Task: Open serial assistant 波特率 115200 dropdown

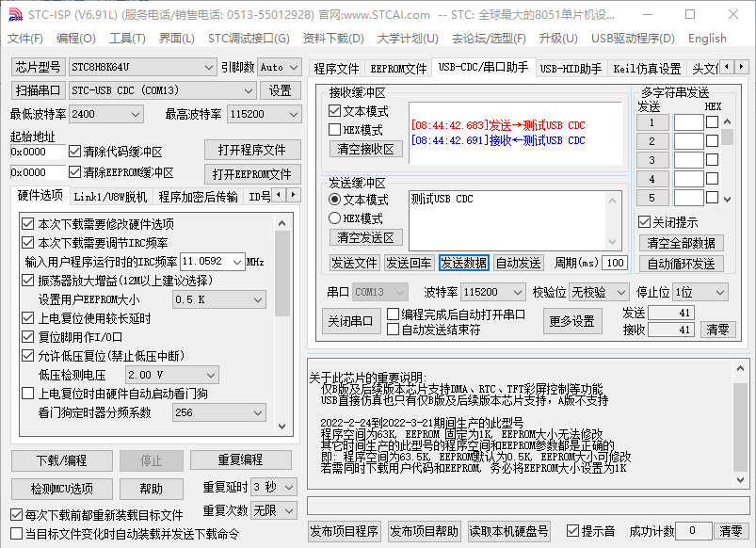Action: pos(492,292)
